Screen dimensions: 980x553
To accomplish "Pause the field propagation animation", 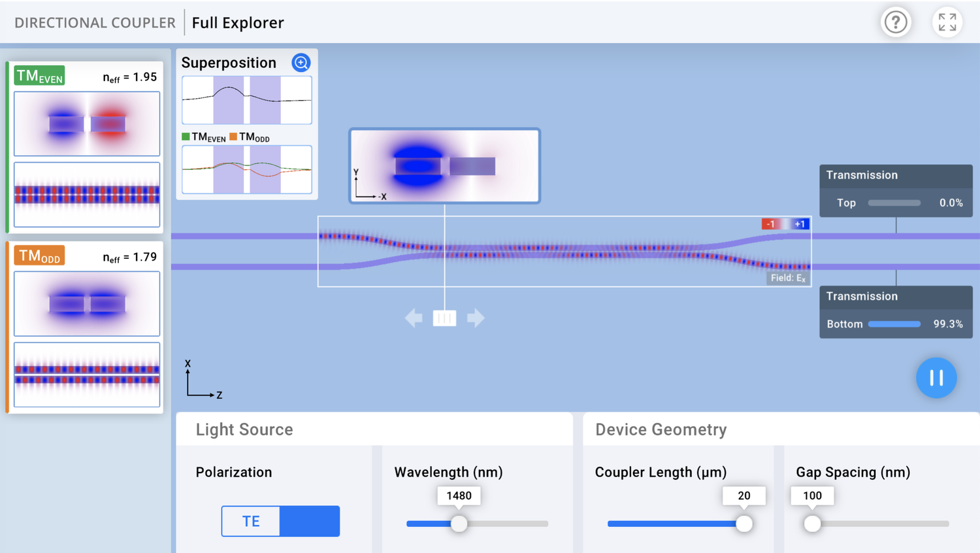I will coord(936,378).
